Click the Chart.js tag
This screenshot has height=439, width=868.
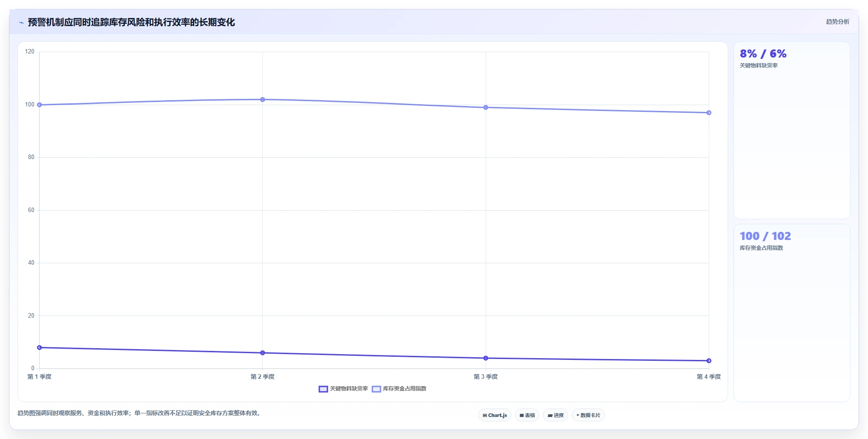495,415
